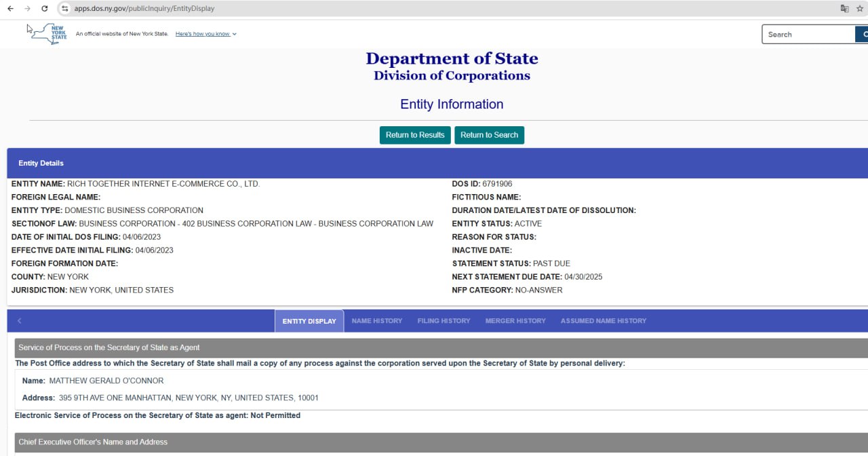Select the Entity Display tab
The image size is (868, 456).
click(309, 321)
